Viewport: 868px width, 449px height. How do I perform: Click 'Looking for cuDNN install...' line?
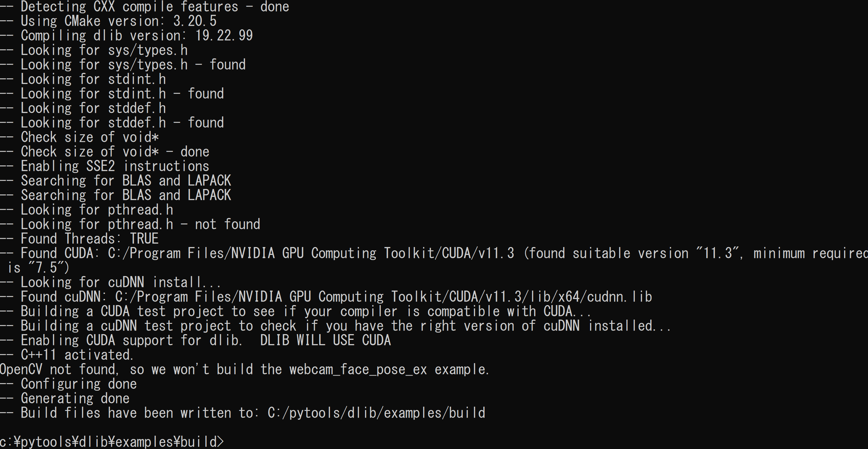(110, 282)
